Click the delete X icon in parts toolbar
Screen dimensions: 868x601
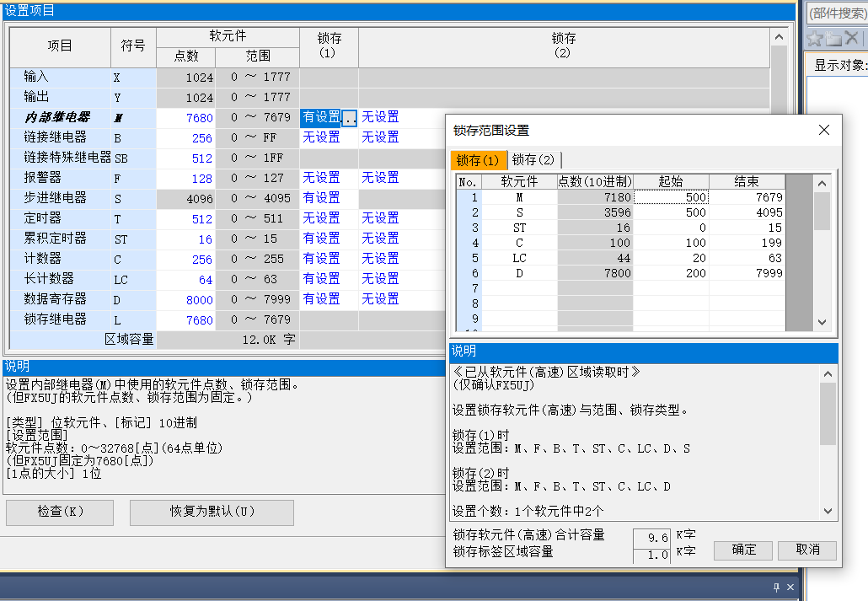[851, 39]
